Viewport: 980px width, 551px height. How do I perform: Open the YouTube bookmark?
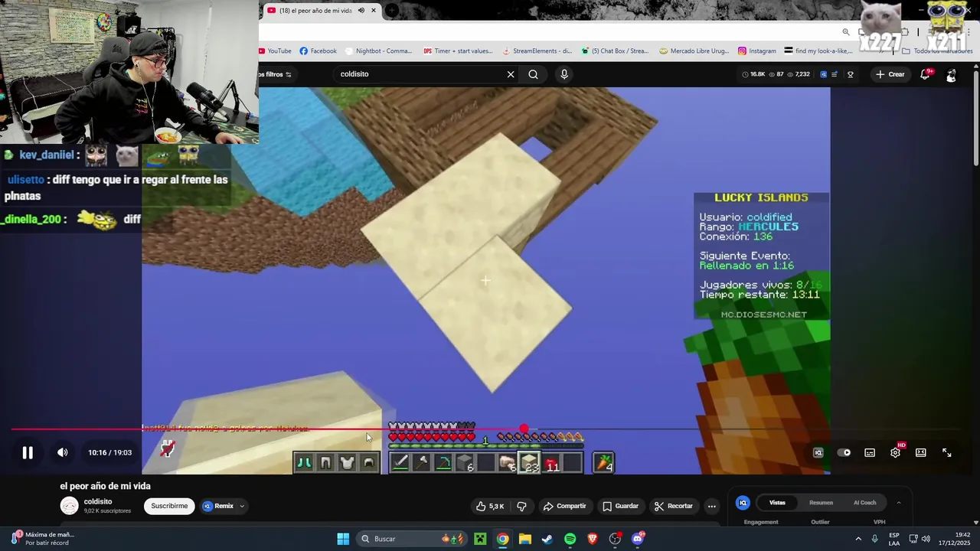coord(275,51)
